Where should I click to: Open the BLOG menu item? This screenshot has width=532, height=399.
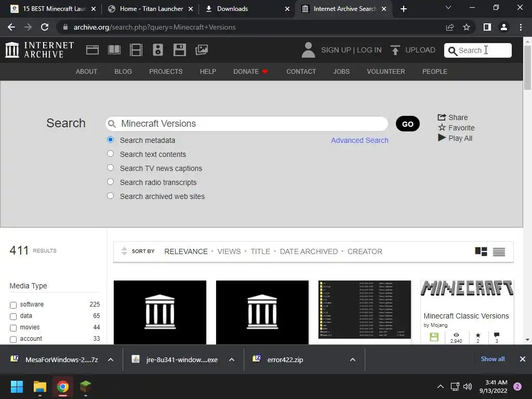click(123, 72)
